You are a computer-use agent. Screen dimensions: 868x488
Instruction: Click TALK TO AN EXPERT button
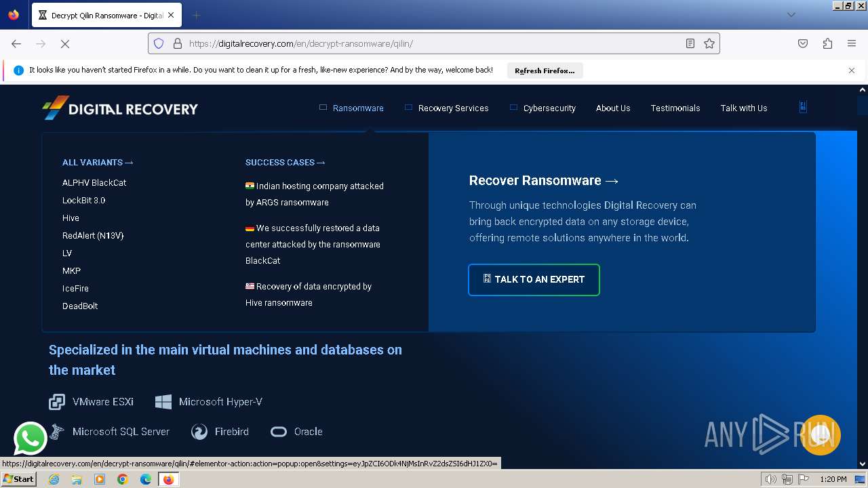(534, 279)
